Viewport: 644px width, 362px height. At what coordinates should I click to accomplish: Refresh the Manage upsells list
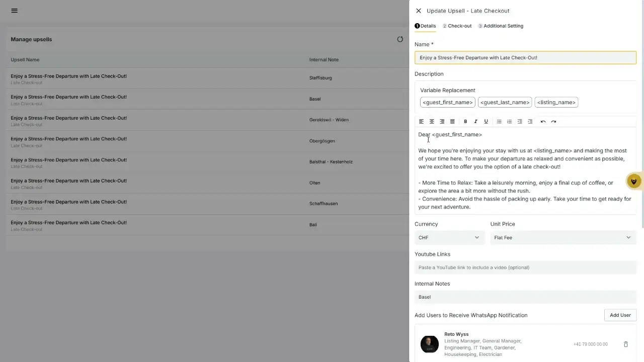point(400,39)
